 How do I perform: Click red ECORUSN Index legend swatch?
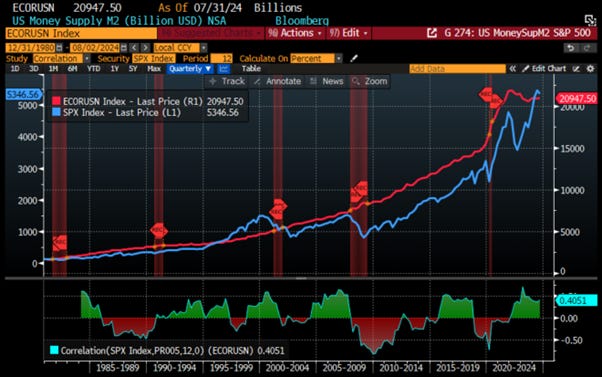[56, 101]
